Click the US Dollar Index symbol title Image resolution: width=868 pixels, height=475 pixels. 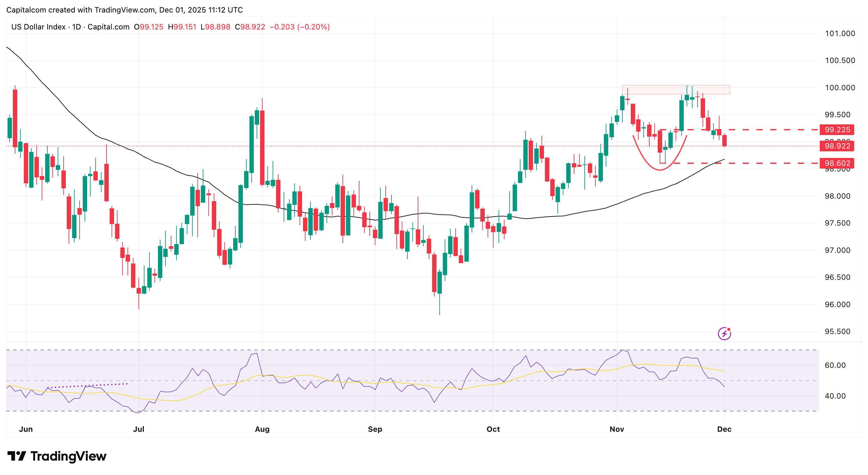[x=38, y=27]
